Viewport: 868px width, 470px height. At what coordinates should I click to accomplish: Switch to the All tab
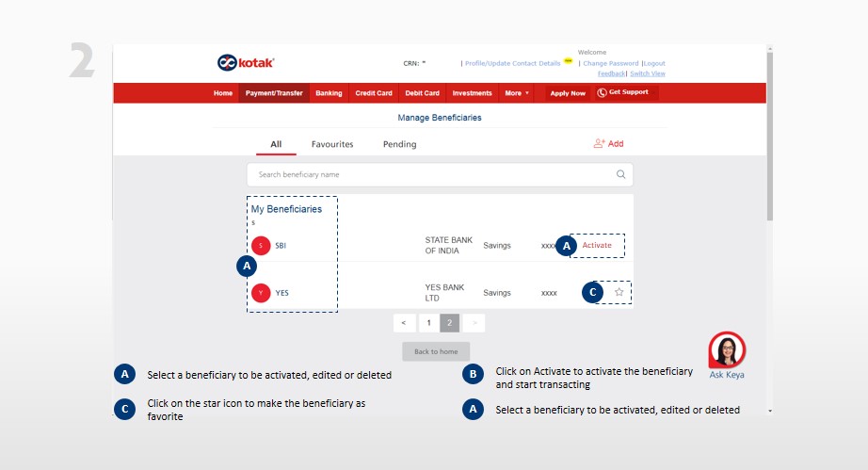point(276,144)
